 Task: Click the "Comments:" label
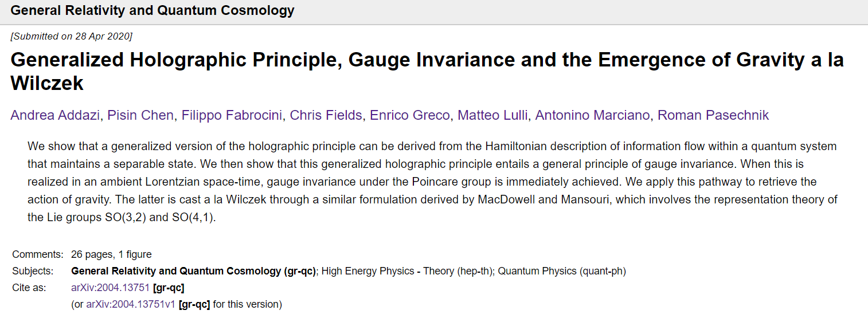click(37, 254)
